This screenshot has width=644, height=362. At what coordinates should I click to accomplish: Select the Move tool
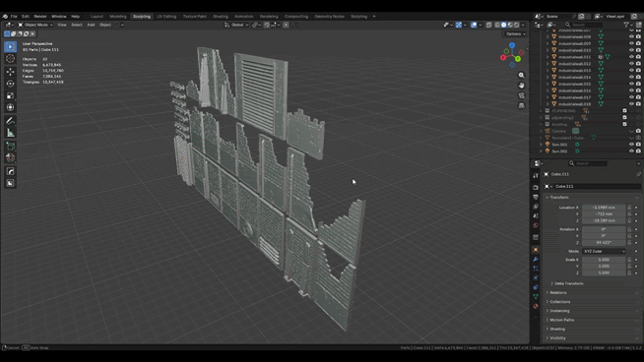click(10, 72)
